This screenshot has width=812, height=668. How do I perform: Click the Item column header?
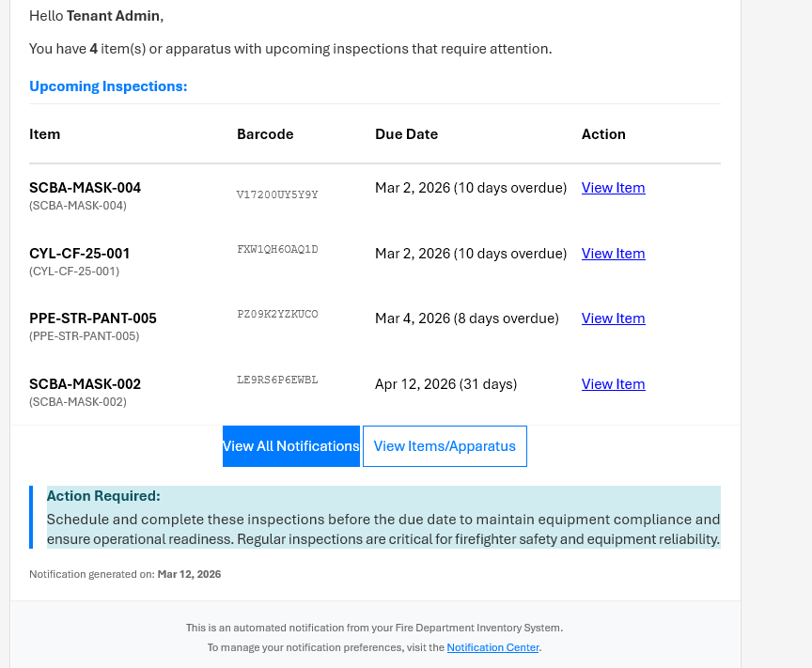[44, 133]
